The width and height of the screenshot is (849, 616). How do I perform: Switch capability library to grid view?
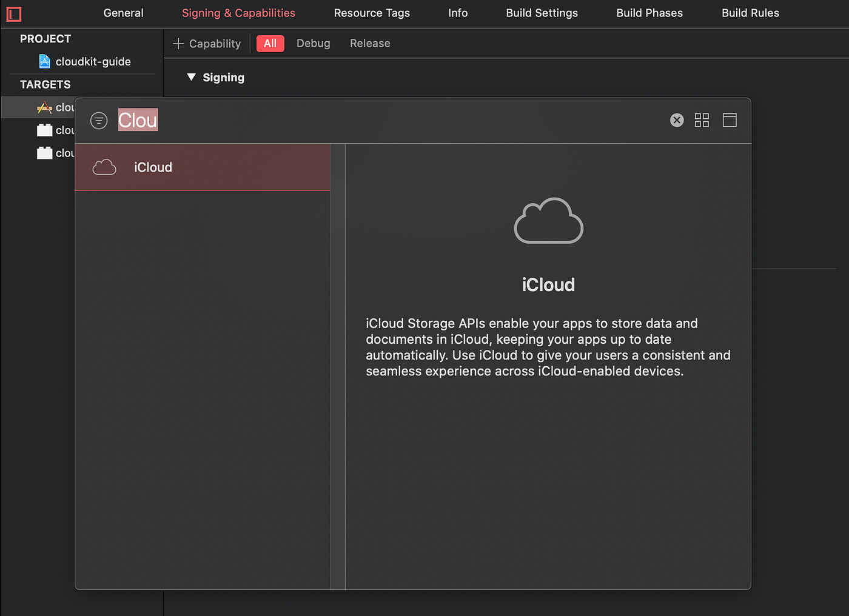point(702,120)
